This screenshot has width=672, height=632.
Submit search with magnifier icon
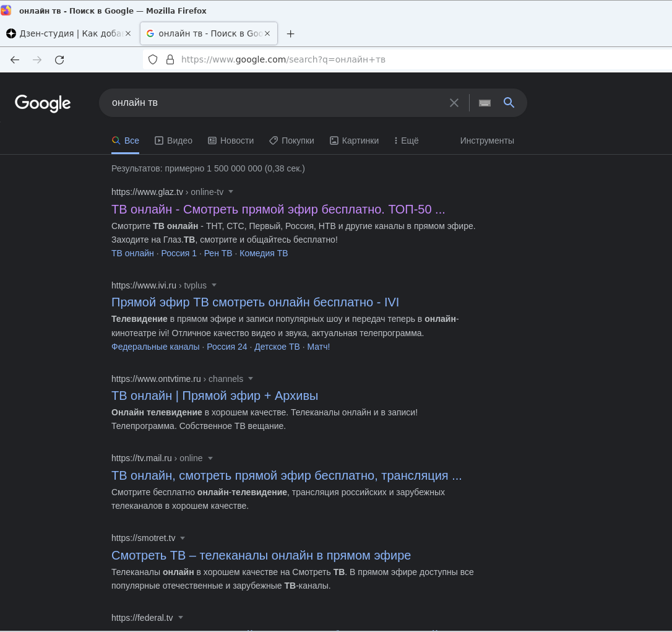(509, 103)
